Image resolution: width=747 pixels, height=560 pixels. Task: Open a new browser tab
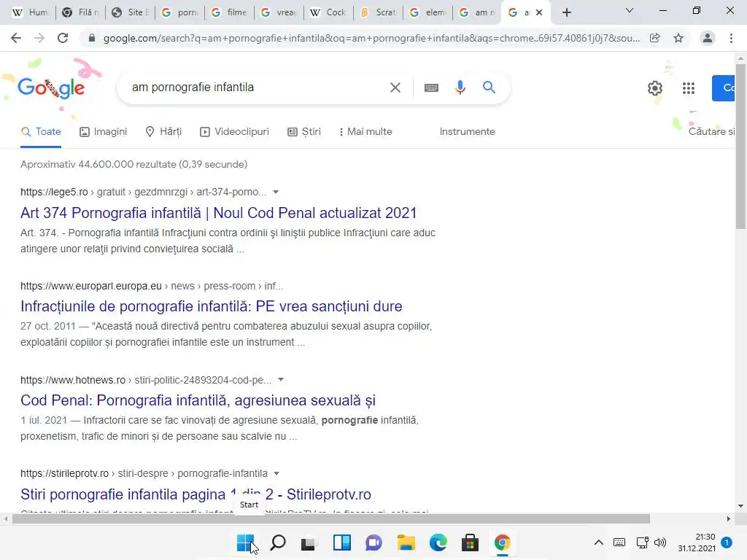(x=566, y=12)
